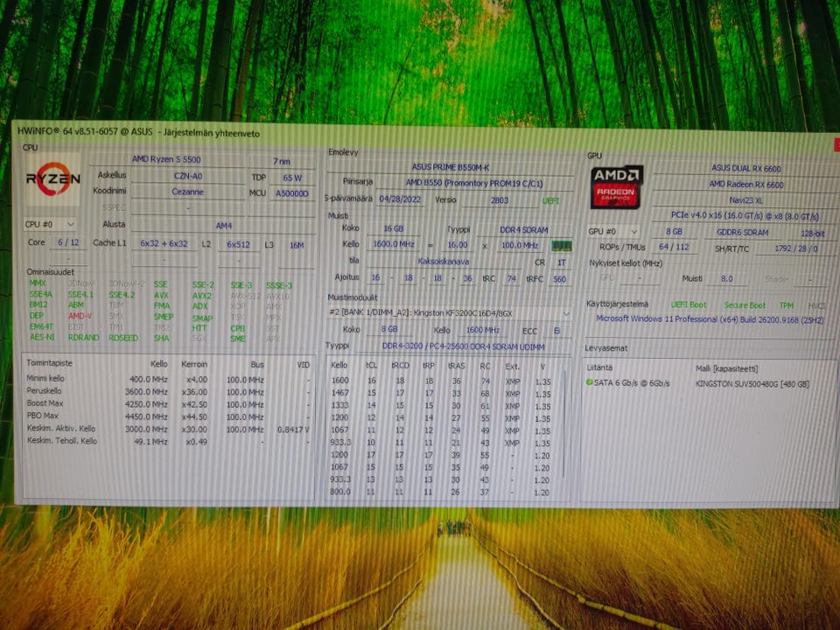Viewport: 840px width, 630px height.
Task: Click the AMD-V feature flag
Action: pos(80,316)
